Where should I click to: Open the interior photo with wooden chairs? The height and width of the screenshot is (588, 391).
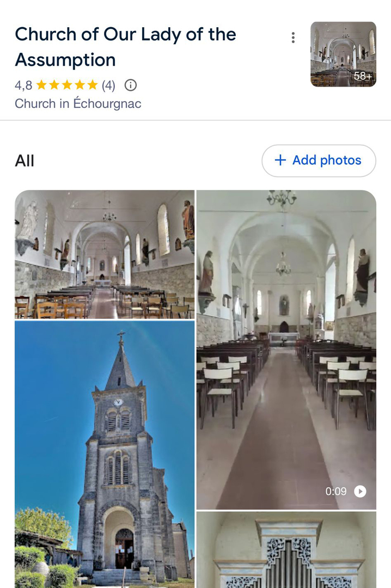105,254
